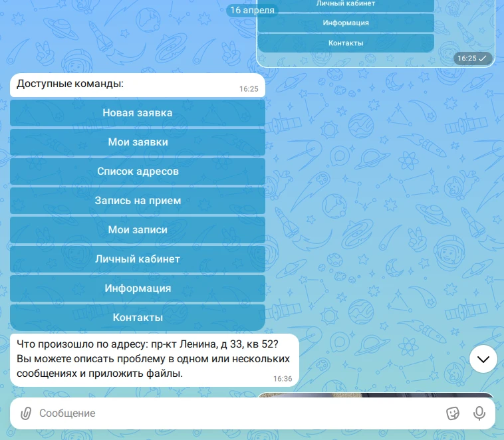Screen dimensions: 504x440
Task: Click the 16:36 message timestamp
Action: tap(283, 379)
